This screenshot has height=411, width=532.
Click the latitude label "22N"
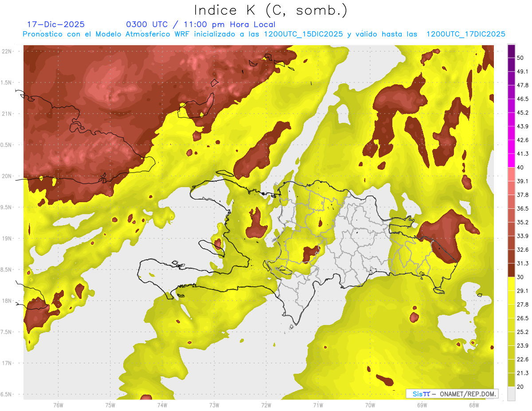point(8,51)
